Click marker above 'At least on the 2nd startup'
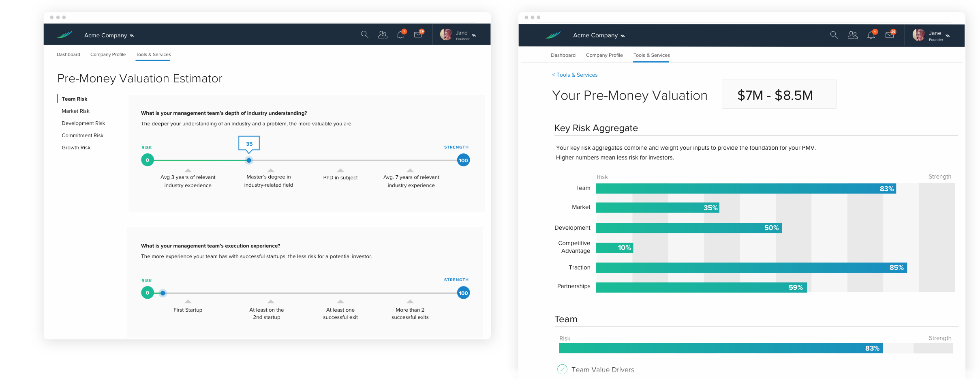Viewport: 980px width, 392px height. 271,302
